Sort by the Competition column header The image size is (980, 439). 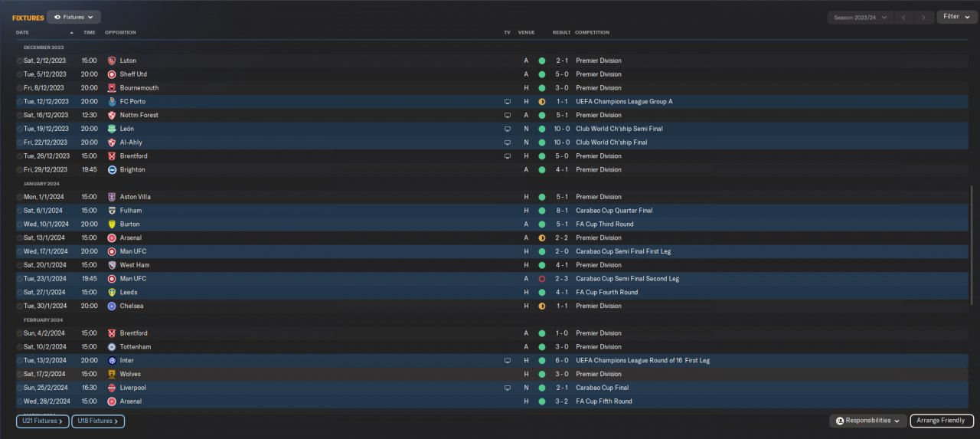click(x=592, y=32)
